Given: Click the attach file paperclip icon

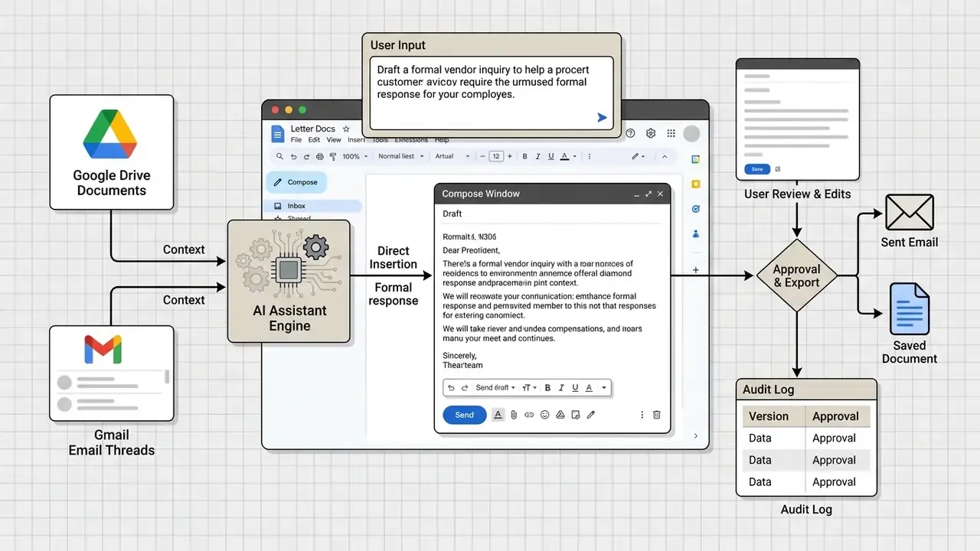Looking at the screenshot, I should [x=514, y=415].
